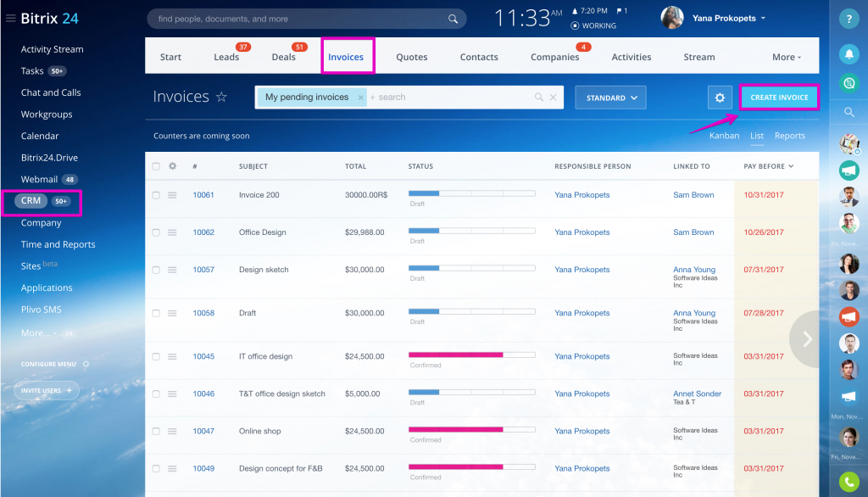Click the search magnifier in the invoice filter
Viewport: 868px width, 497px height.
click(538, 97)
